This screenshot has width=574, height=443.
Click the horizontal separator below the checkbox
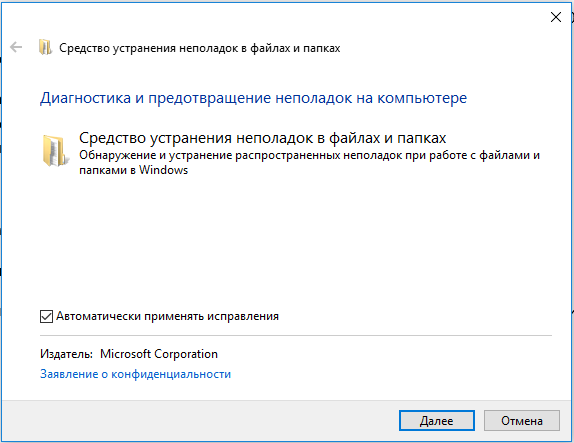click(x=296, y=335)
